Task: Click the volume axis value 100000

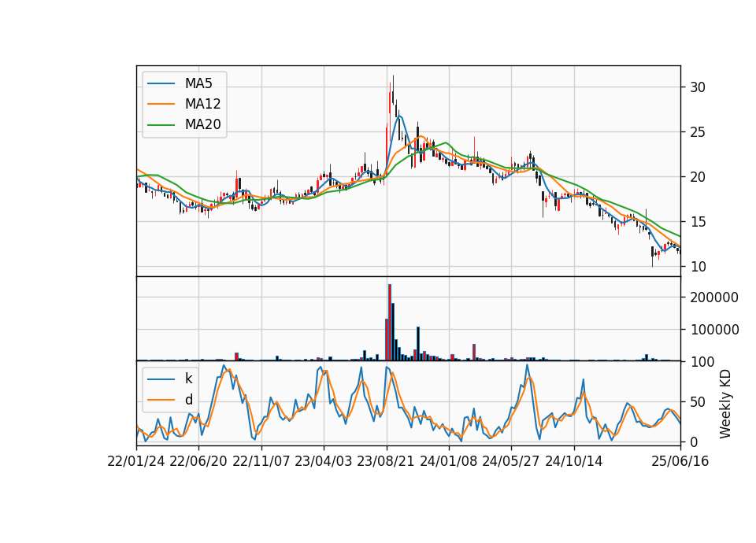Action: pos(714,330)
